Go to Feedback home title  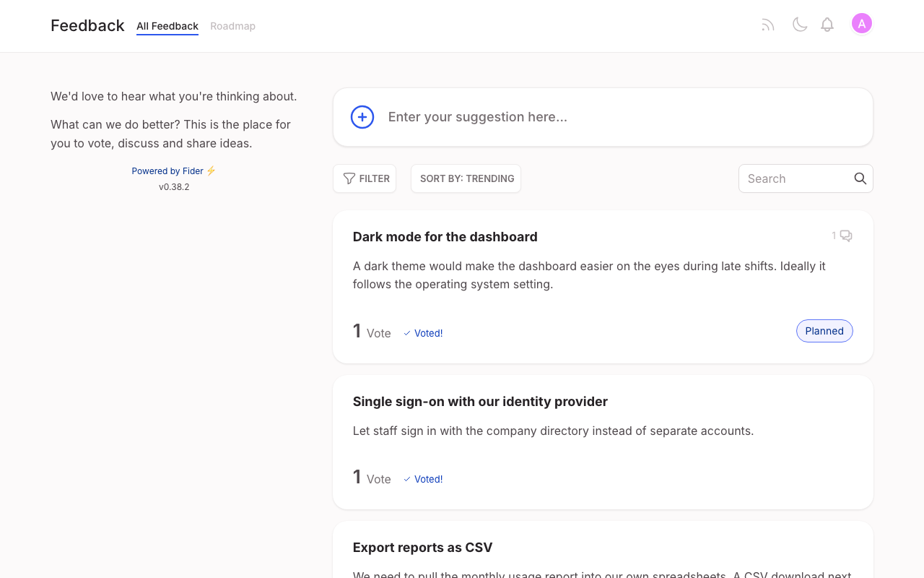point(87,26)
